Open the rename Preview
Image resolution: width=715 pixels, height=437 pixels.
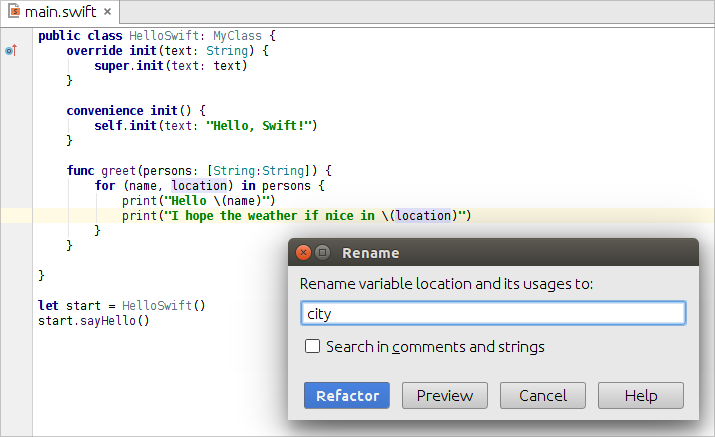tap(445, 395)
